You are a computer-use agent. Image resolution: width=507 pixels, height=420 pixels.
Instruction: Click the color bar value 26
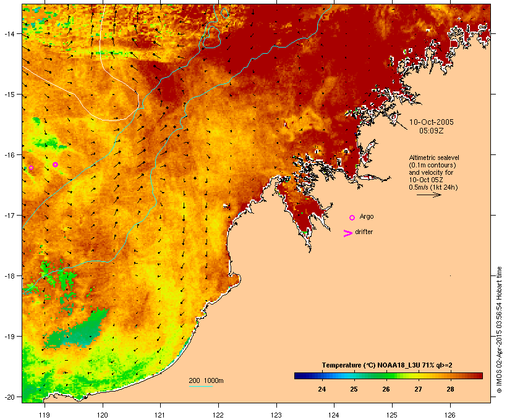coord(386,389)
